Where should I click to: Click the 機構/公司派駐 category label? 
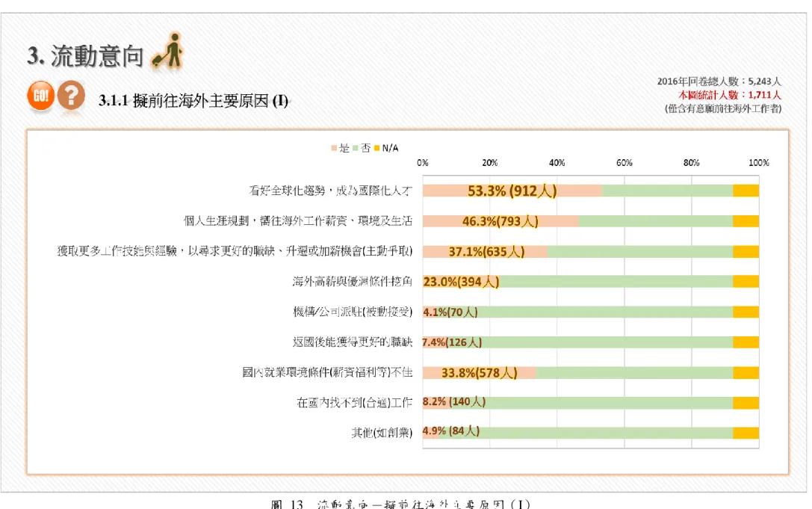[x=353, y=312]
